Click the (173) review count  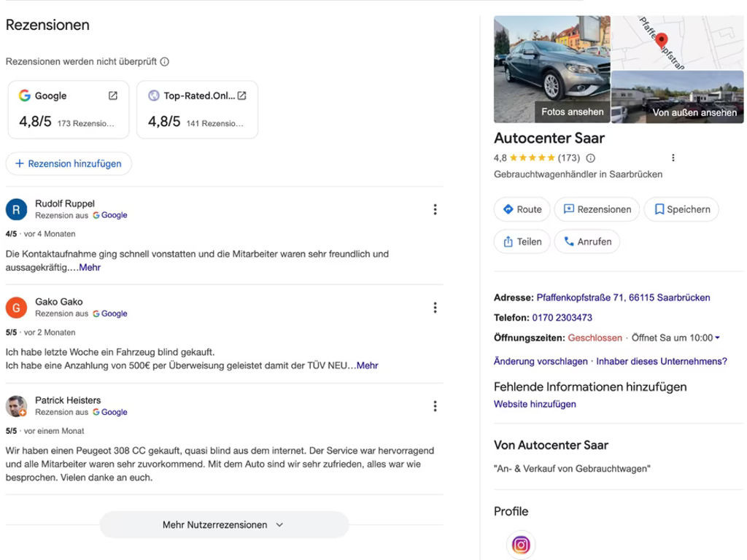569,158
